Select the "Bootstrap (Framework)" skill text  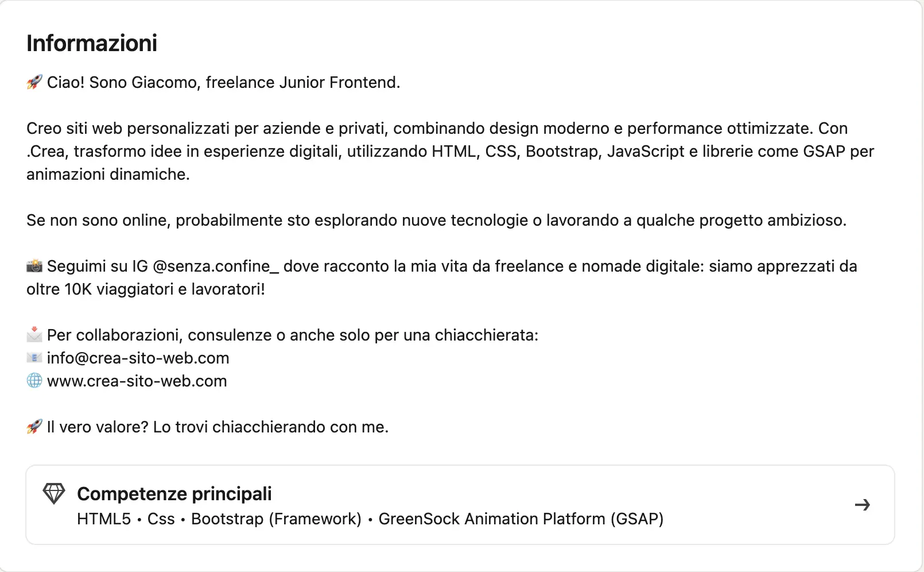tap(276, 519)
